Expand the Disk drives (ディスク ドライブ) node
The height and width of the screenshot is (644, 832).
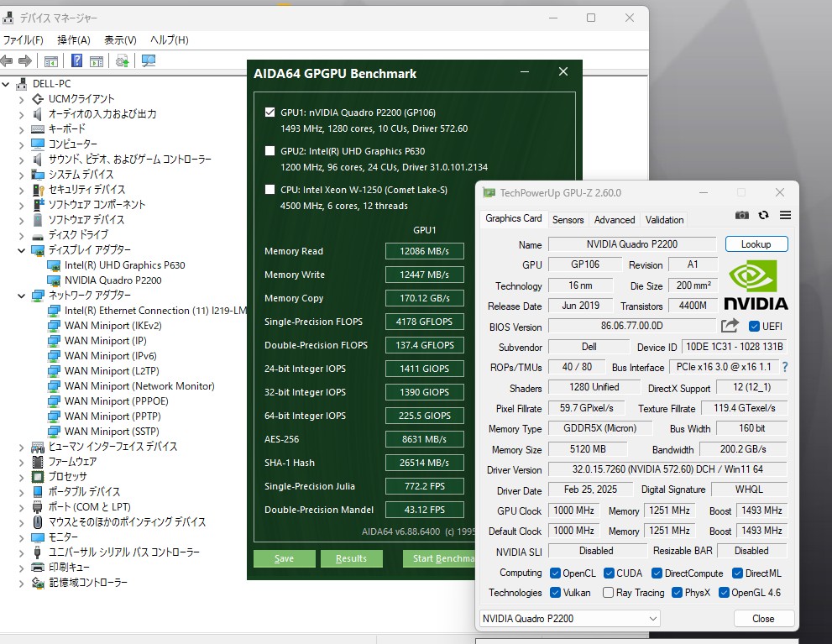[21, 235]
